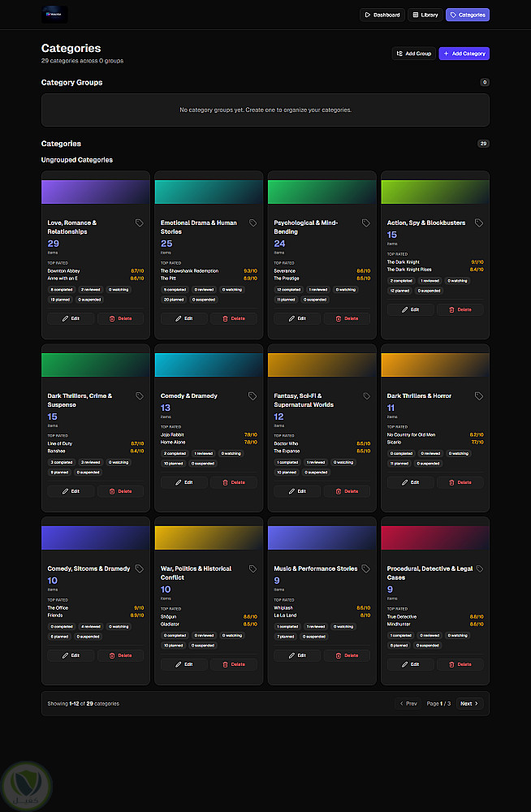531x812 pixels.
Task: Click the tag icon on Love, Romance & Relationships card
Action: click(x=140, y=222)
